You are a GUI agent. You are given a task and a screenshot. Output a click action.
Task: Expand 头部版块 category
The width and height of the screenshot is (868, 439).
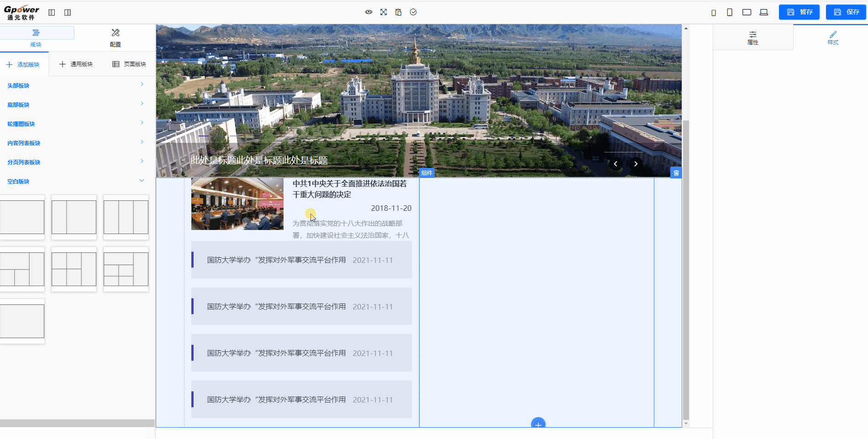[x=75, y=85]
